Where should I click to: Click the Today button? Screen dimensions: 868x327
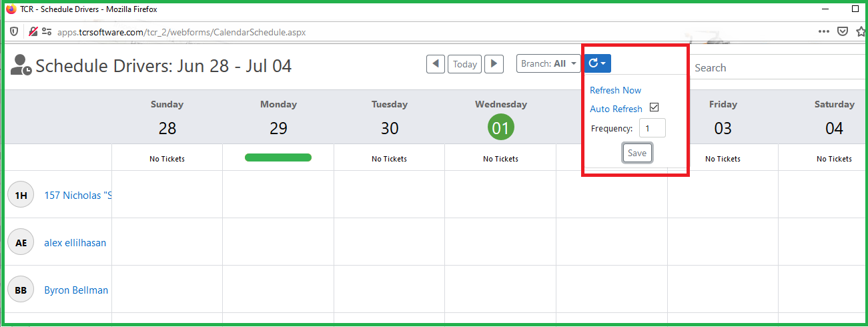click(465, 64)
